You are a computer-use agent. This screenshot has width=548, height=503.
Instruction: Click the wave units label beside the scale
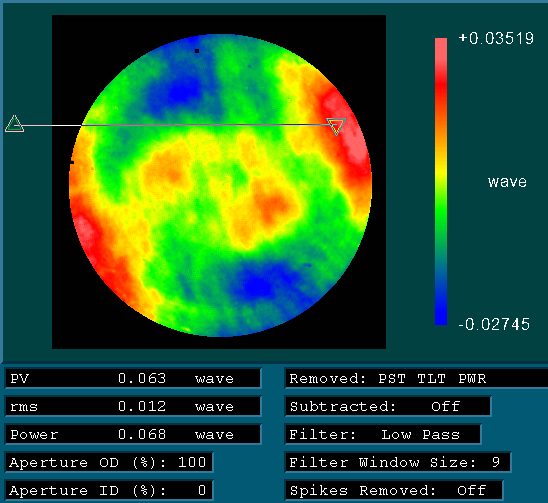pos(507,182)
